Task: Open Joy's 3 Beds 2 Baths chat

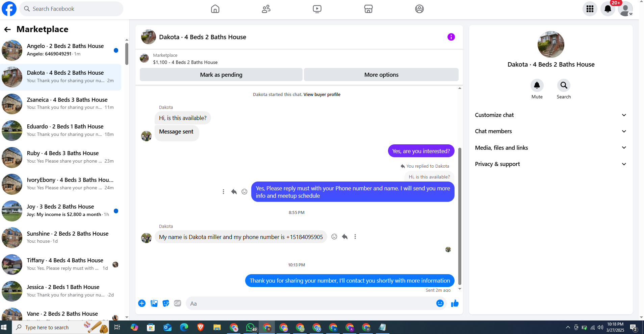Action: click(61, 210)
